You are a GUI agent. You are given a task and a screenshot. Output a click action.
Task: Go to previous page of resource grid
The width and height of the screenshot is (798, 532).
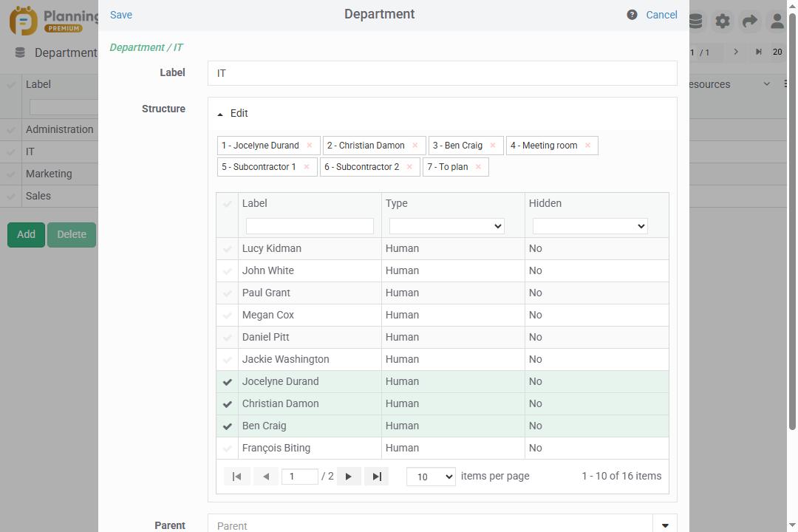coord(266,477)
